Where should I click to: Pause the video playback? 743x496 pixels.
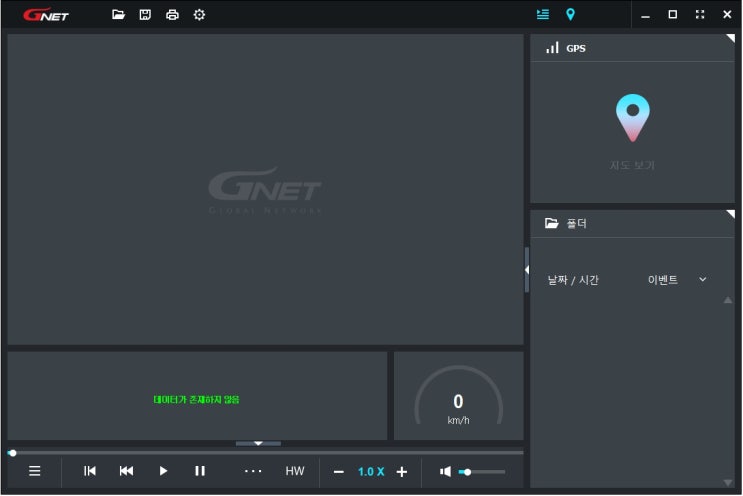(x=200, y=471)
